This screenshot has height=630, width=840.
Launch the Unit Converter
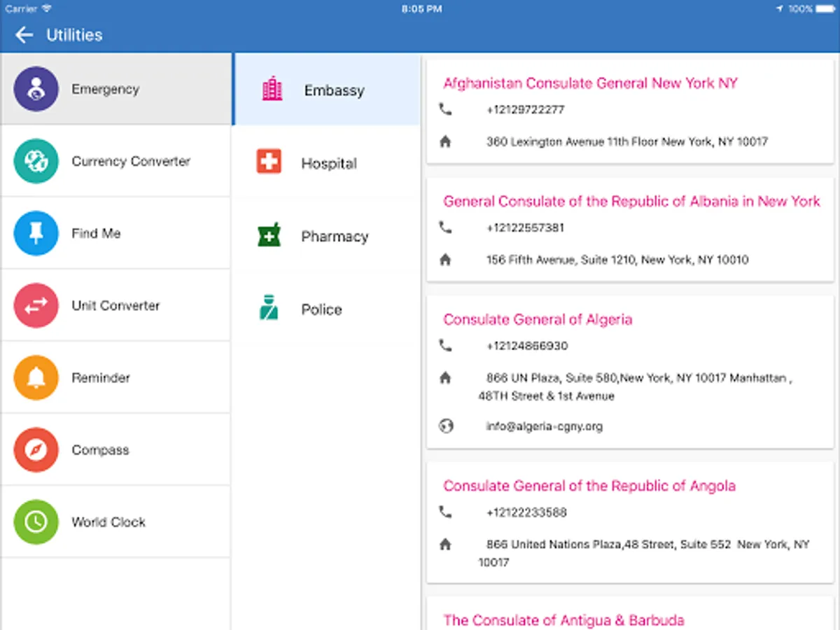115,305
